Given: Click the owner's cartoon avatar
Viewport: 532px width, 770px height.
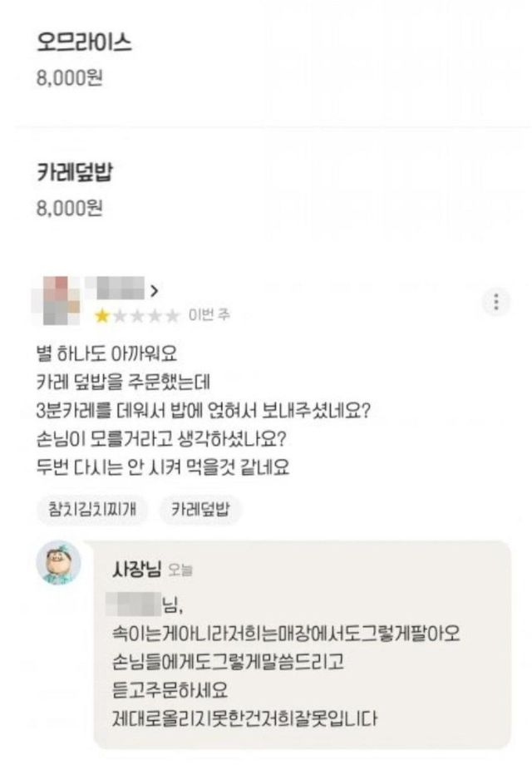Looking at the screenshot, I should 59,563.
